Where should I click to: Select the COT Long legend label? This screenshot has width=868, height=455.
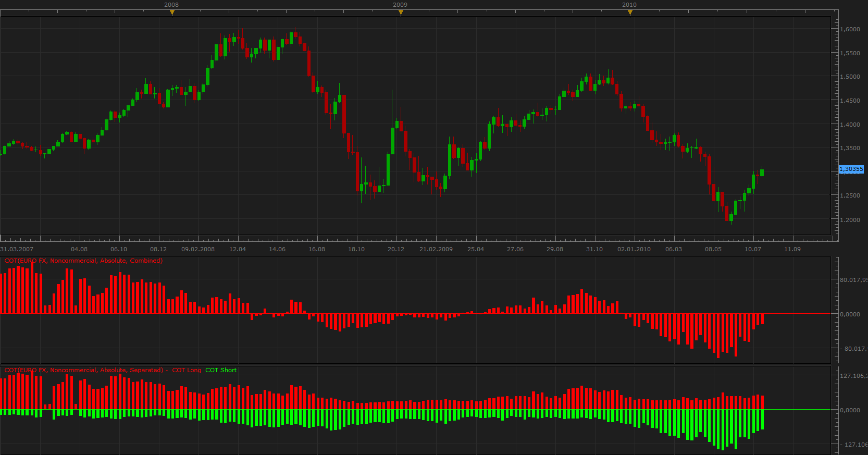tap(187, 370)
